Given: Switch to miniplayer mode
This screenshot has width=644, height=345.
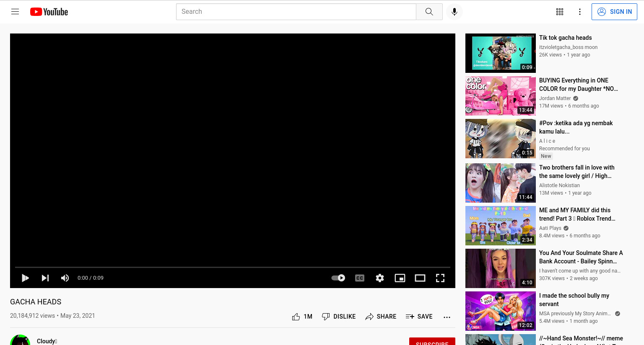Looking at the screenshot, I should 400,278.
